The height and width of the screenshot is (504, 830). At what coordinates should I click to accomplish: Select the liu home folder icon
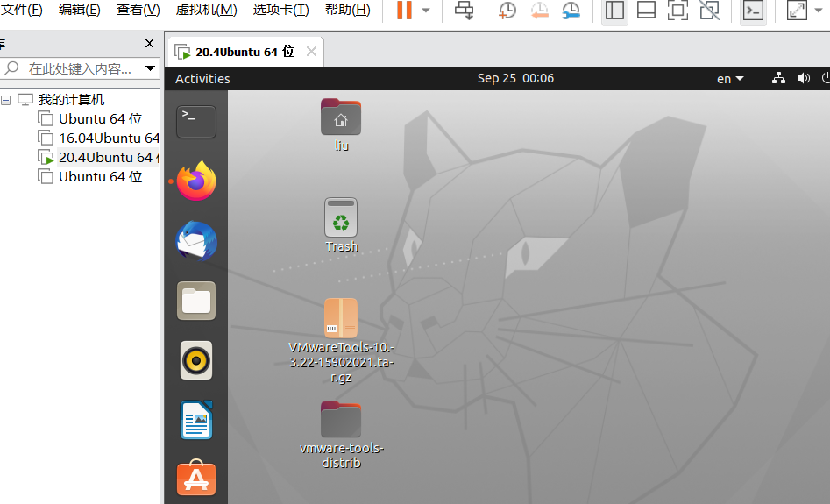[341, 125]
